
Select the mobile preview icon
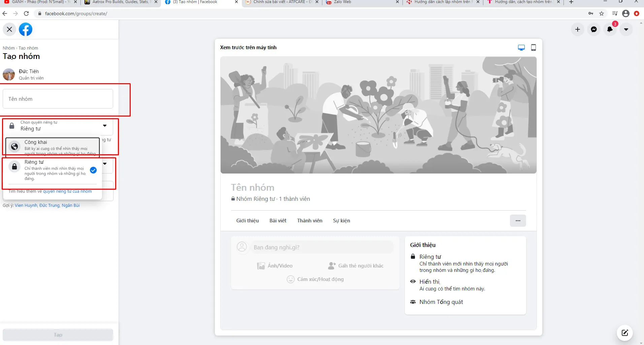[534, 48]
